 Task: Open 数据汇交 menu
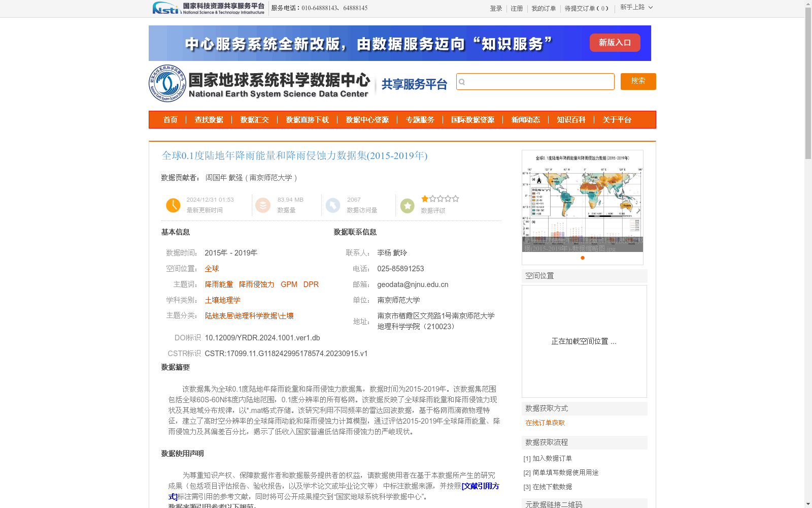[x=255, y=120]
